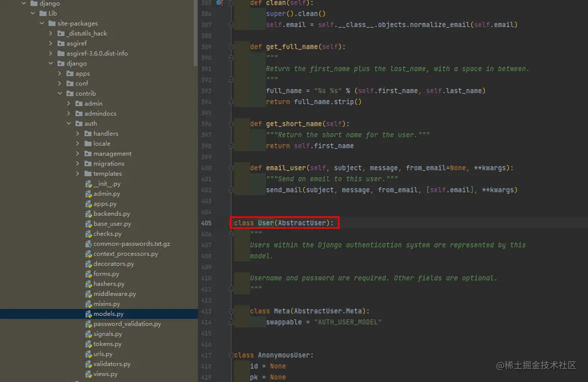Open hashers.py file
The image size is (588, 382).
[109, 284]
